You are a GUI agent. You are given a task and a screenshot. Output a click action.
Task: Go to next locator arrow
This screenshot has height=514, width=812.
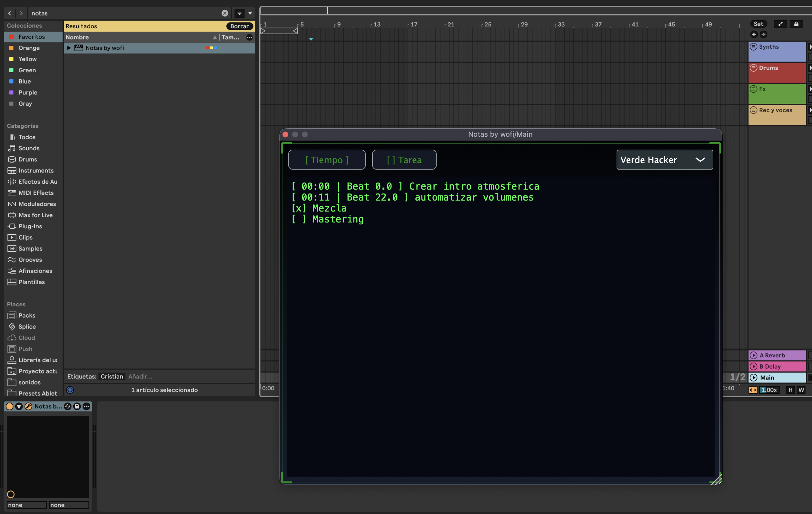(x=763, y=35)
